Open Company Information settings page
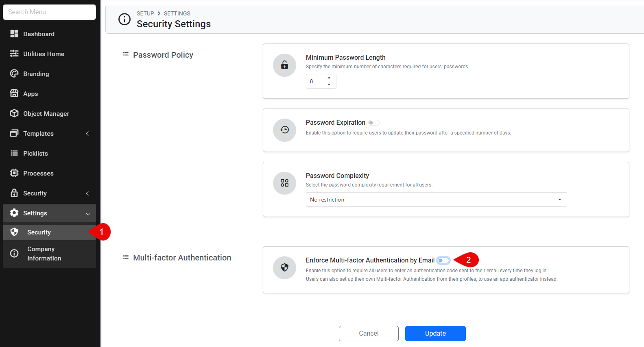Screen dimensions: 644x347 click(44, 254)
